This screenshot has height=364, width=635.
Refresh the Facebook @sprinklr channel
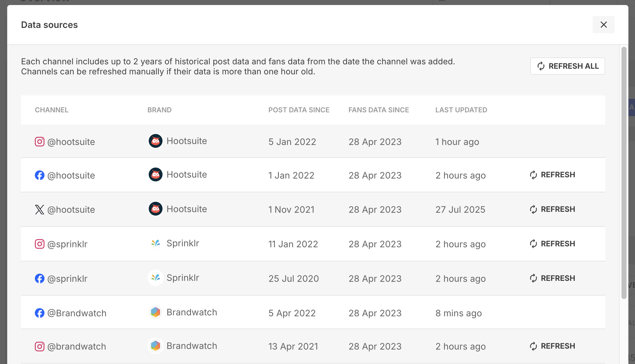point(552,278)
